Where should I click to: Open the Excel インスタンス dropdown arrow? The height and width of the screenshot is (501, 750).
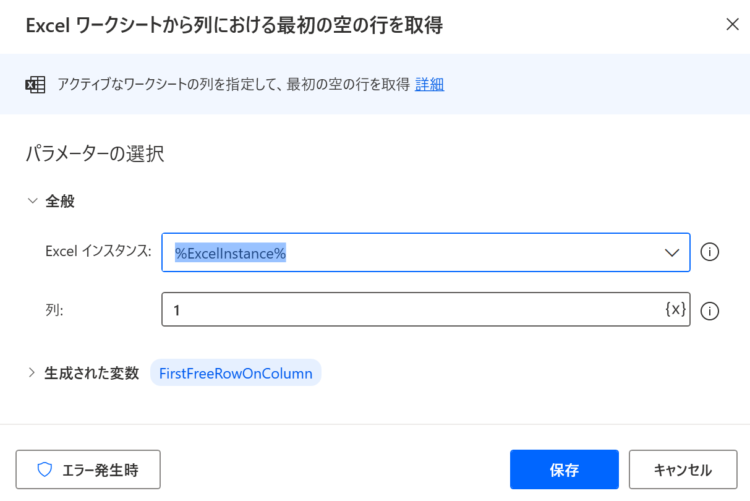(x=672, y=253)
